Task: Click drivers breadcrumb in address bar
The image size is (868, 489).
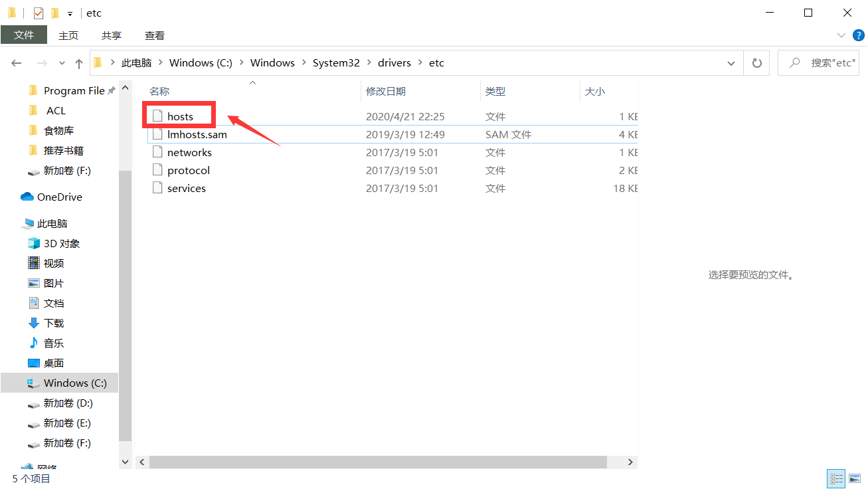Action: tap(394, 62)
